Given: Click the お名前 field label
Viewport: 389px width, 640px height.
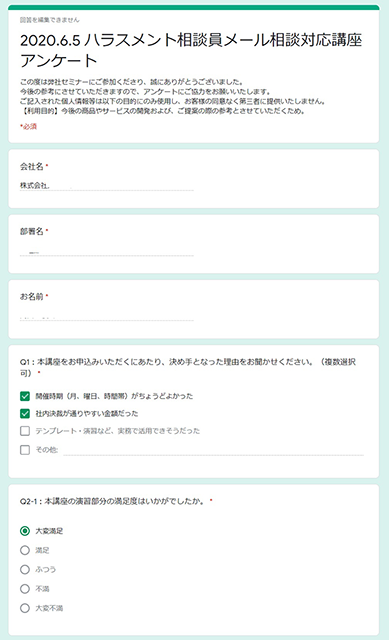Looking at the screenshot, I should coord(31,297).
